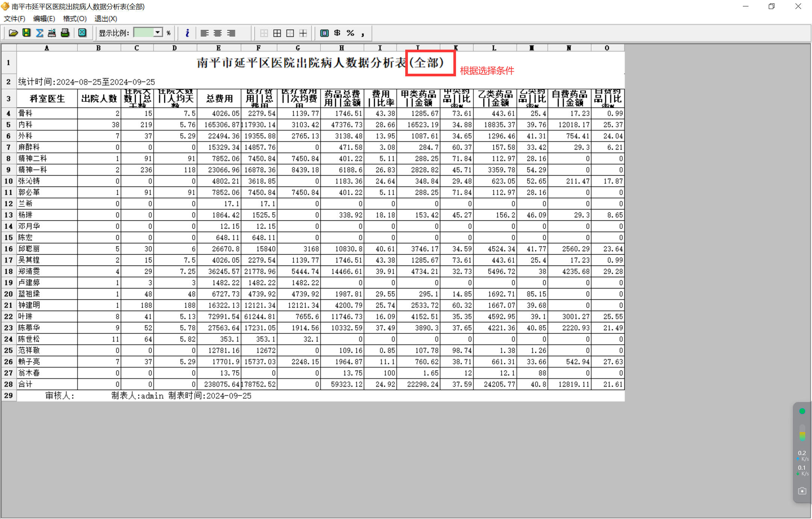Click the blue italic info icon
The image size is (812, 519).
(x=187, y=33)
